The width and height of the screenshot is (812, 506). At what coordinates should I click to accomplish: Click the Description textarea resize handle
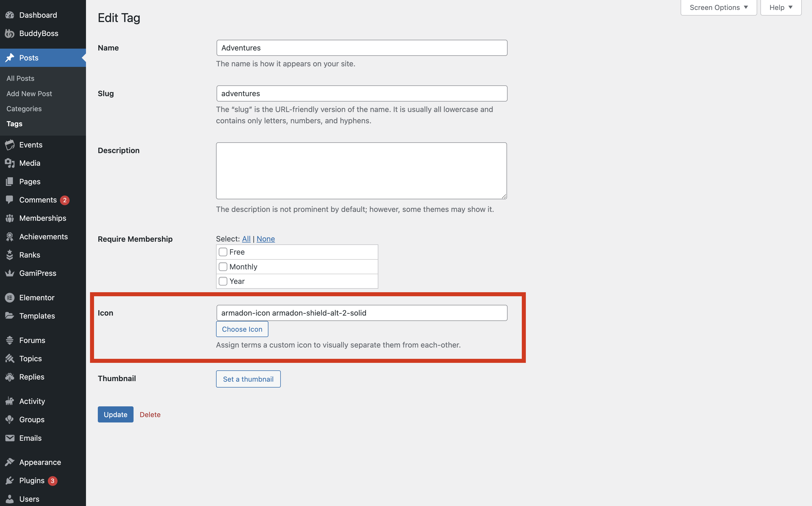[504, 196]
